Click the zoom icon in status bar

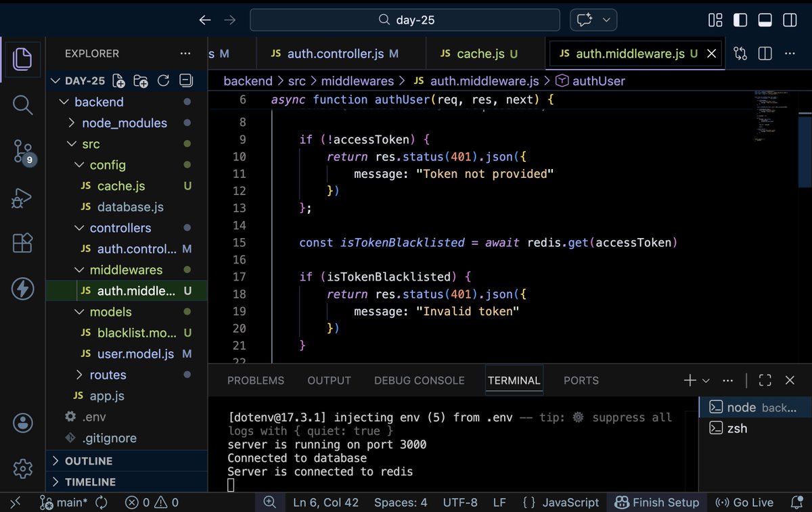click(269, 502)
